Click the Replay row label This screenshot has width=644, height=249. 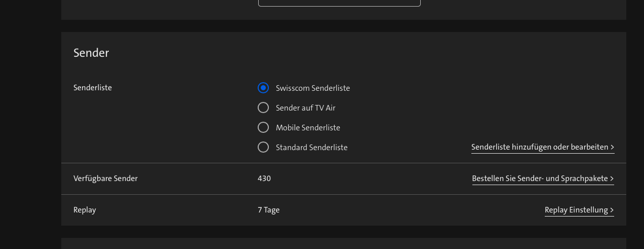[85, 210]
